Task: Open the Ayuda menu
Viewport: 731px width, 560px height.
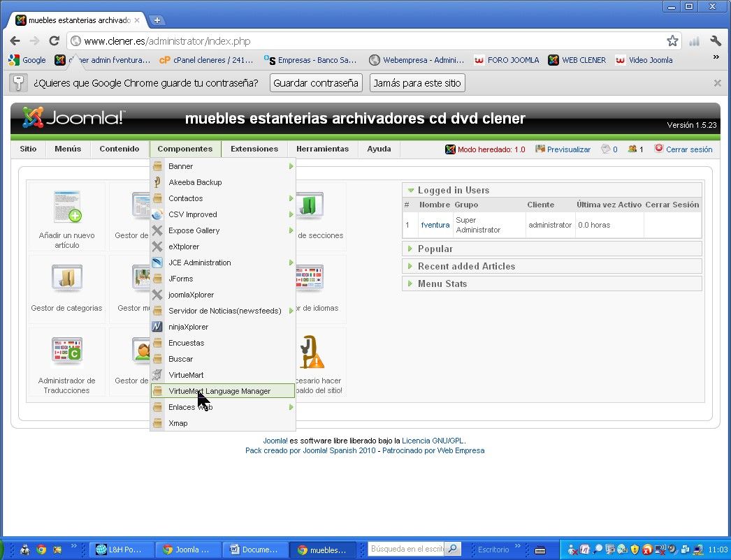Action: coord(379,149)
